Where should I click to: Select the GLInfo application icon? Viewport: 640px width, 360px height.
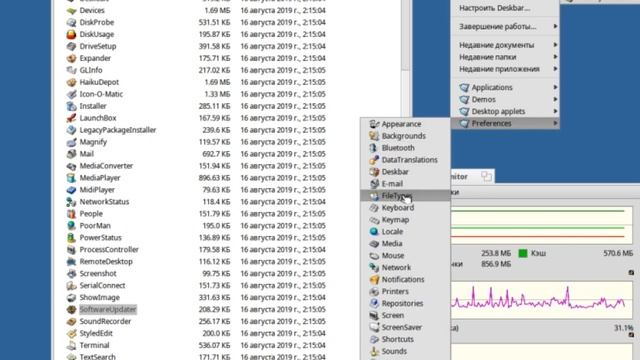pos(71,70)
